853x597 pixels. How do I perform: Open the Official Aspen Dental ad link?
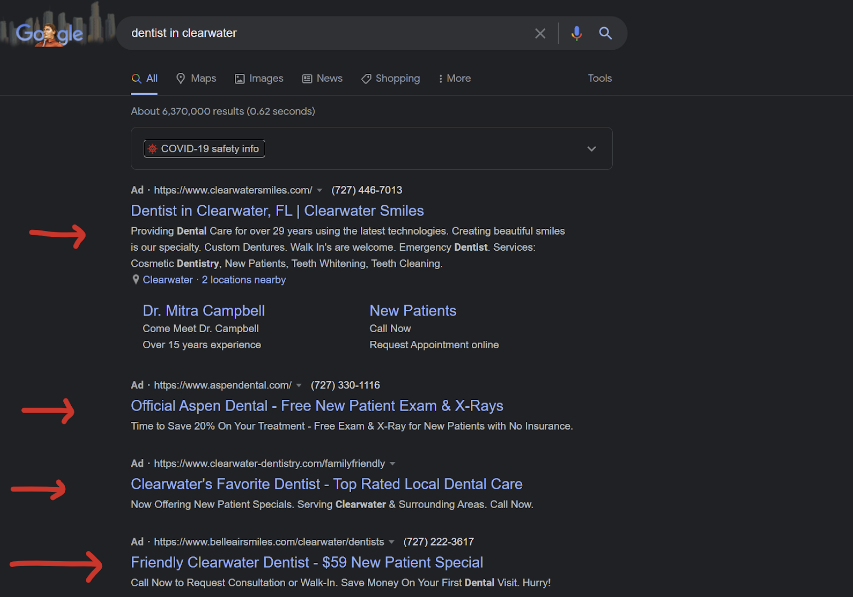coord(317,405)
